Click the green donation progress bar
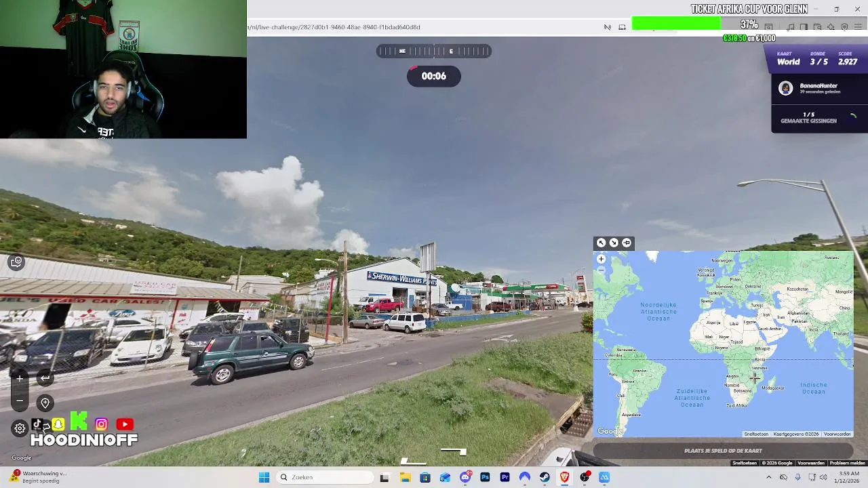 click(x=676, y=24)
